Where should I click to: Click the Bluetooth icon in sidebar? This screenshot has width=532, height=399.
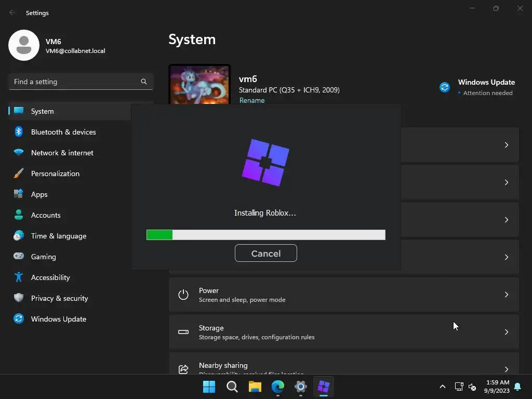click(x=19, y=131)
